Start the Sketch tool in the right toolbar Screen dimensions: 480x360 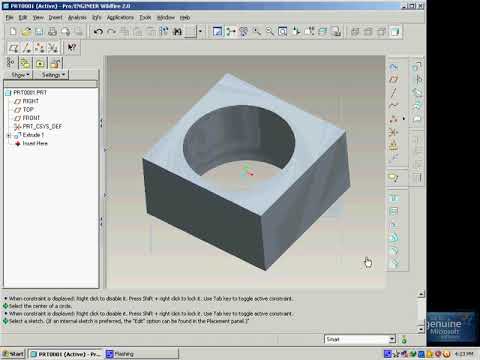tap(393, 67)
